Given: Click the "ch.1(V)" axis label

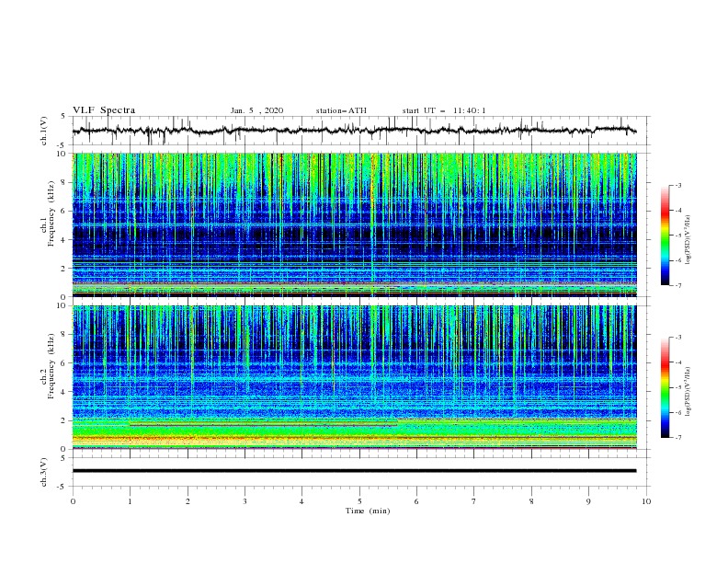Looking at the screenshot, I should 45,131.
